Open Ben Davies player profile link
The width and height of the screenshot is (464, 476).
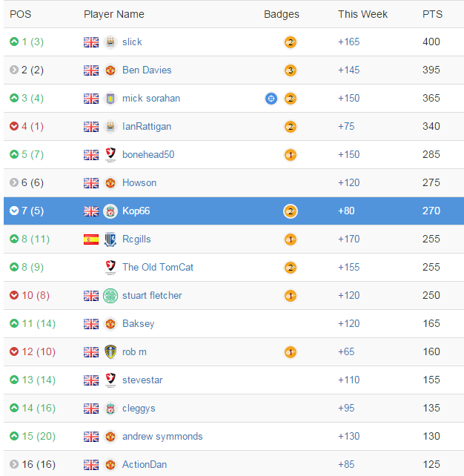point(147,70)
